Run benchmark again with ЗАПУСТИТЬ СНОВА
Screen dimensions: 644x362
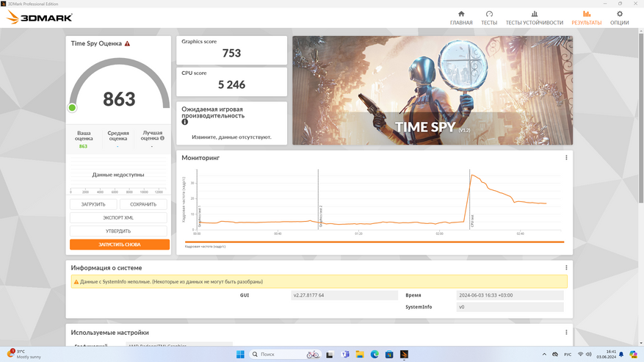[120, 245]
